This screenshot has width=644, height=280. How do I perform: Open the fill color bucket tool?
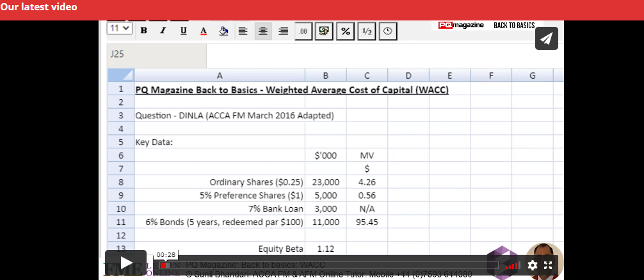click(x=223, y=31)
